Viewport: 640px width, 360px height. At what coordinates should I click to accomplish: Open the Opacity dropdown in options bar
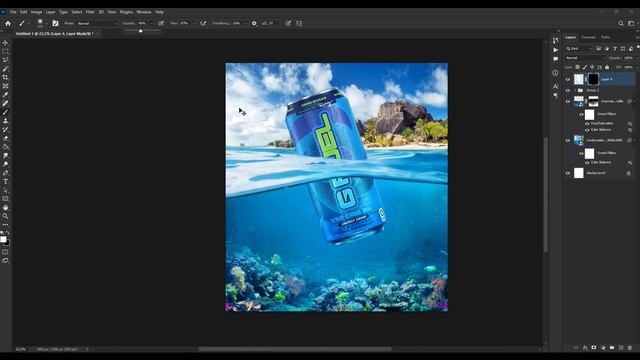(x=152, y=24)
